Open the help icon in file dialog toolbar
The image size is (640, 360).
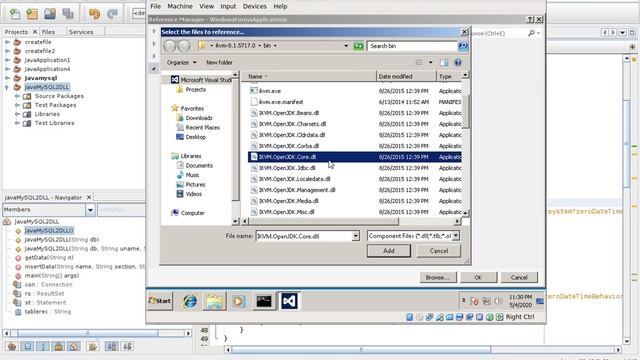click(458, 62)
